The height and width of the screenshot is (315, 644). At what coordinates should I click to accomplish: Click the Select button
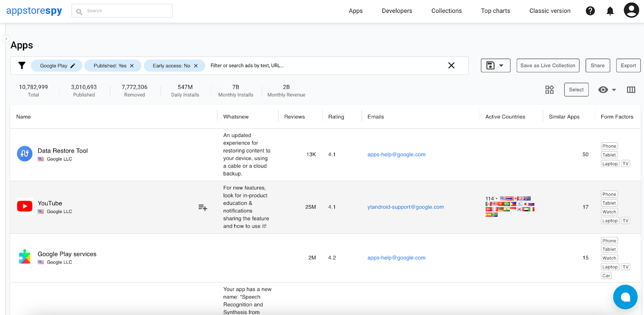pyautogui.click(x=576, y=90)
